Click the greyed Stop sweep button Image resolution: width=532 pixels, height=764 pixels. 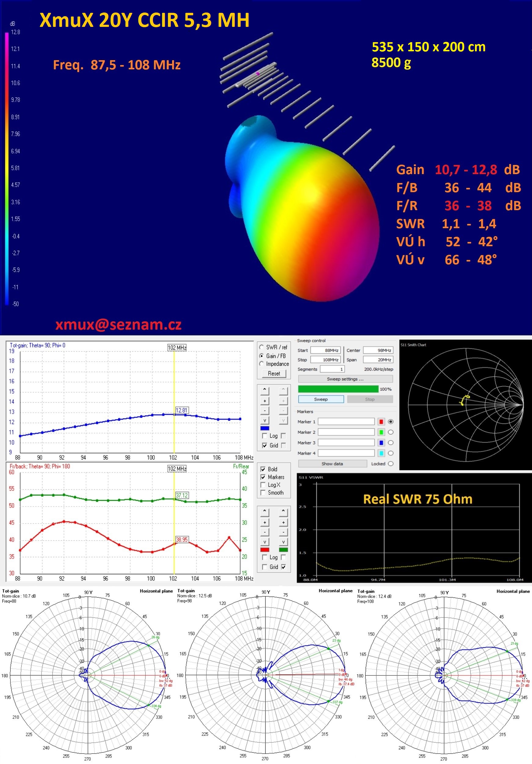pos(370,399)
